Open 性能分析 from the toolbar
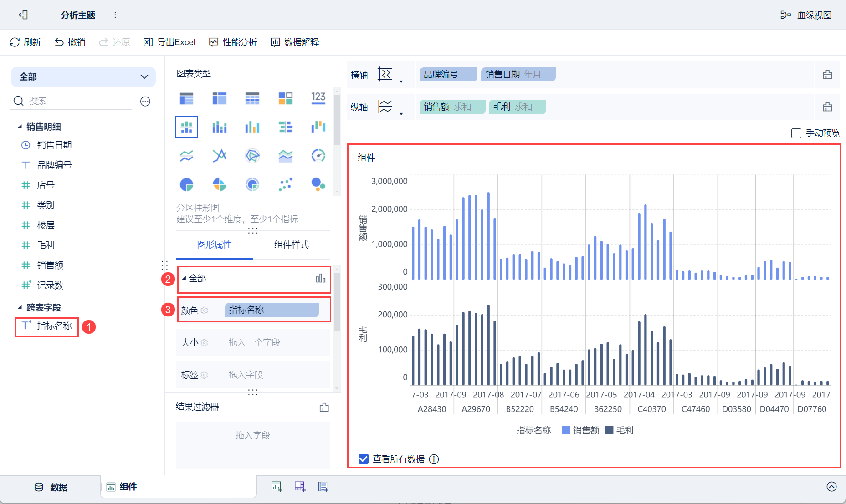Screen dimensions: 846x504 pos(233,42)
